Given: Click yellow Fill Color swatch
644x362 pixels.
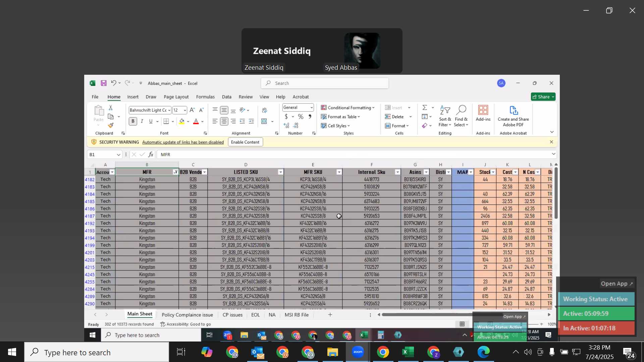Looking at the screenshot, I should (182, 121).
